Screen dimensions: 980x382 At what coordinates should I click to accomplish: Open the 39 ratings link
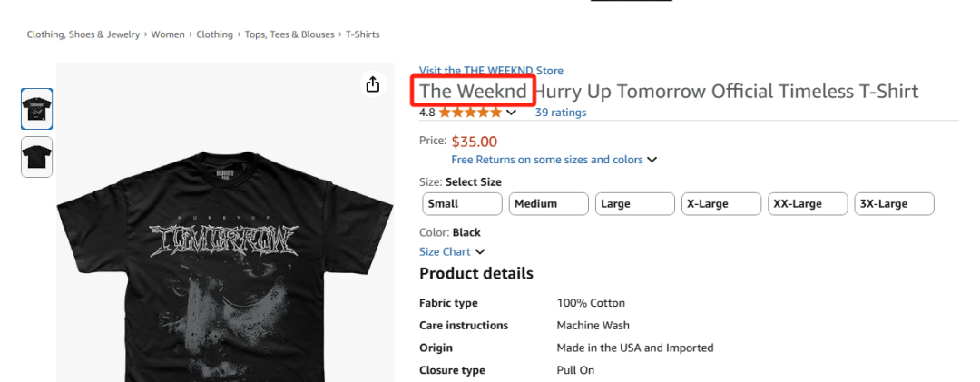(x=560, y=113)
